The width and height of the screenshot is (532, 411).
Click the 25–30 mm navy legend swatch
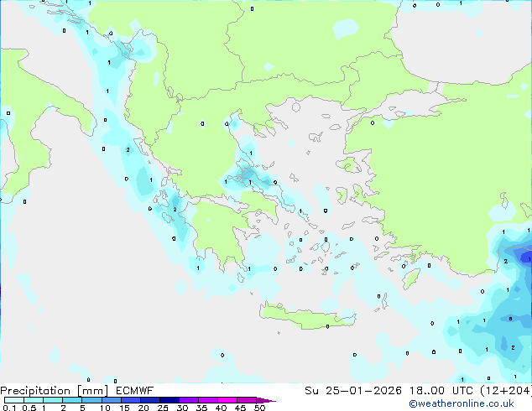(x=169, y=400)
